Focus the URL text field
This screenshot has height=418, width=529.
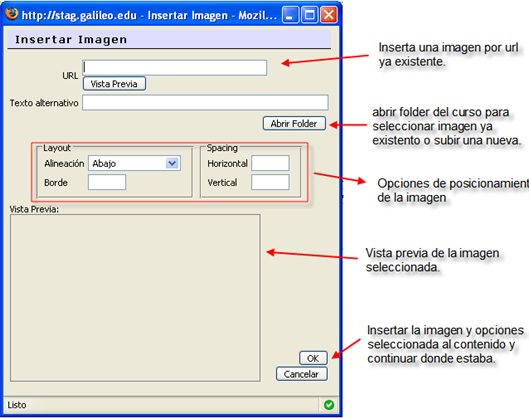pos(175,67)
